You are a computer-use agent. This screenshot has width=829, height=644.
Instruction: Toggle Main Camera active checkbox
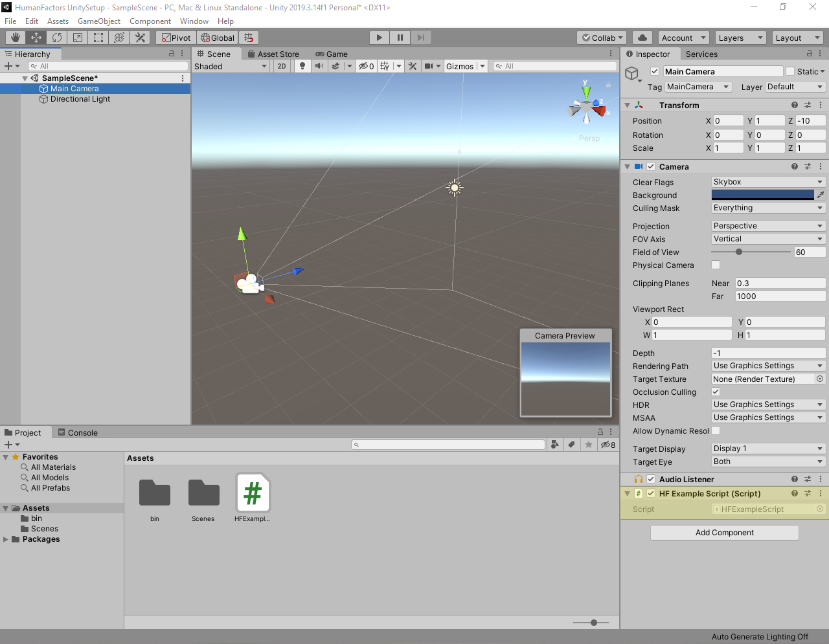tap(655, 71)
